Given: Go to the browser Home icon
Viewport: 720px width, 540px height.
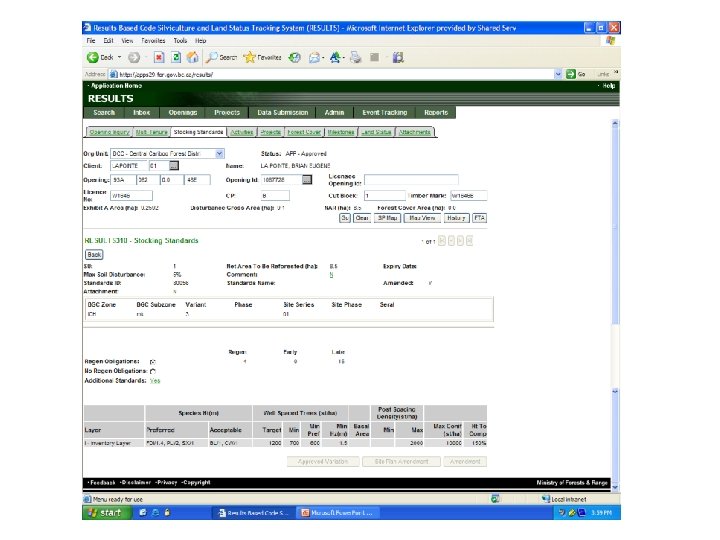Looking at the screenshot, I should pos(192,57).
